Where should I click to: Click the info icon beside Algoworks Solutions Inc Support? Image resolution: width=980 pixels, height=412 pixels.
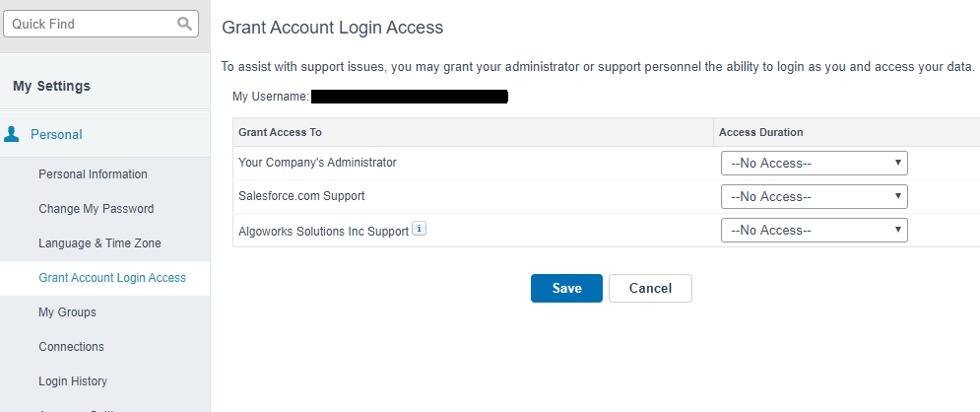(x=419, y=229)
